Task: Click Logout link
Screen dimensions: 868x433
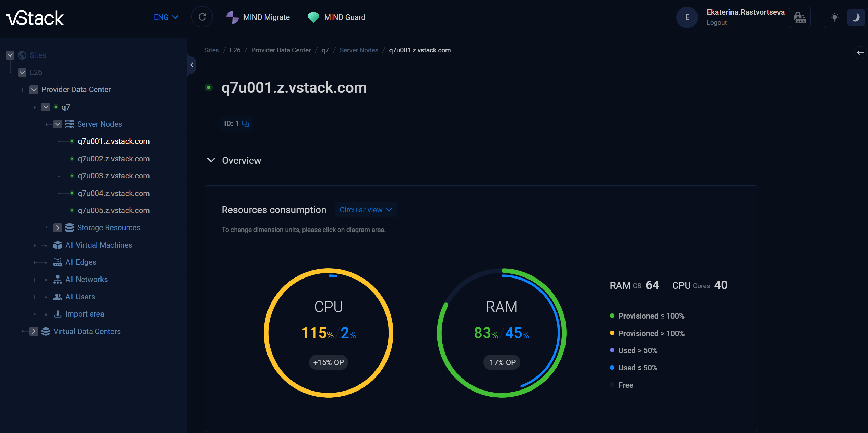Action: (716, 23)
